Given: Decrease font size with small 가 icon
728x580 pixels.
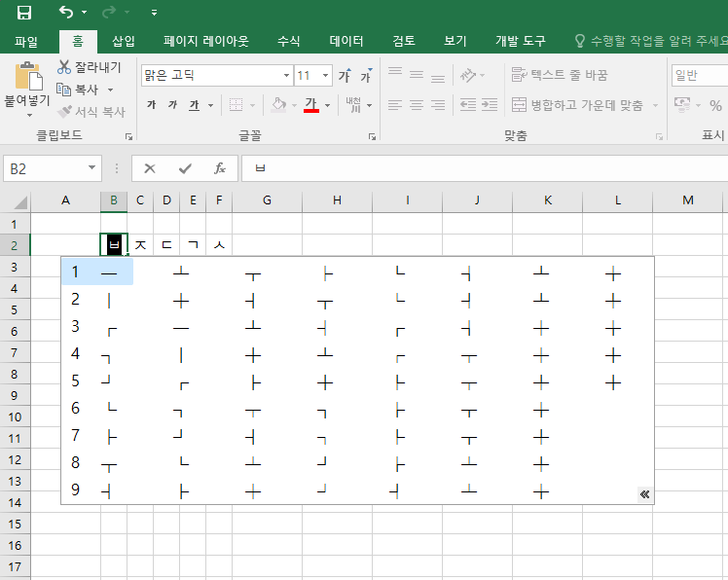Looking at the screenshot, I should [366, 75].
